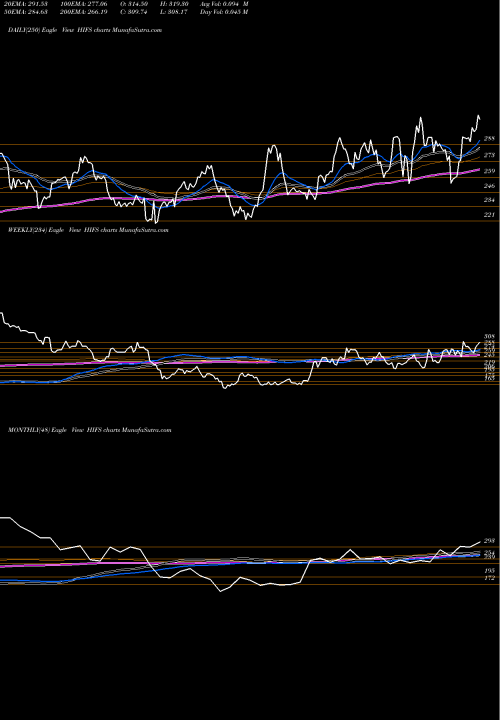Click the Day Vol reading
The height and width of the screenshot is (720, 500).
click(224, 12)
